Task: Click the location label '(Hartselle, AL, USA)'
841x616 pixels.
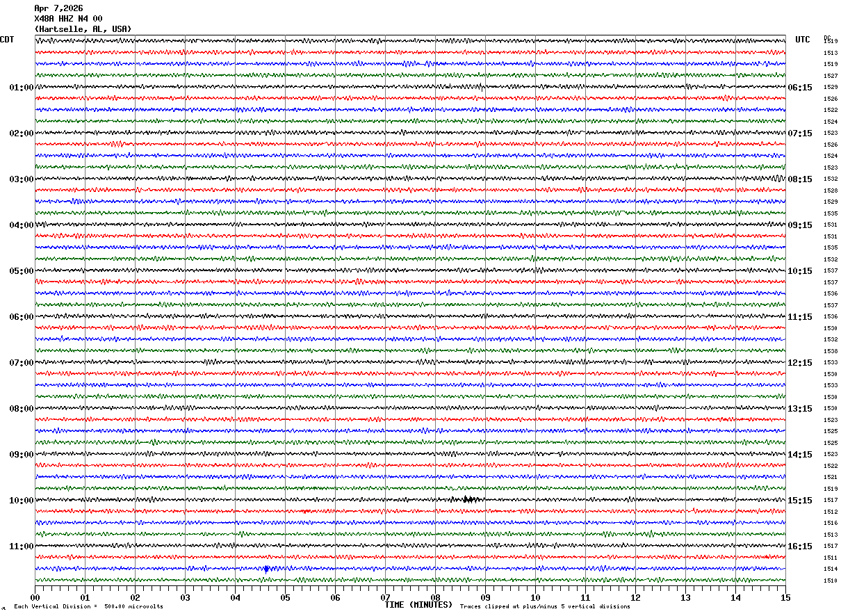Action: [83, 29]
